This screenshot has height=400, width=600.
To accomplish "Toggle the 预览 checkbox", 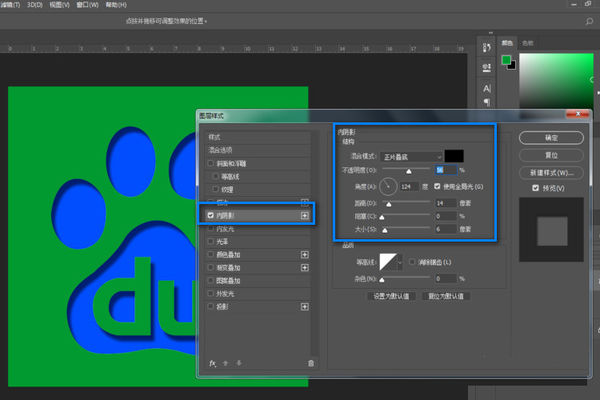I will point(535,188).
